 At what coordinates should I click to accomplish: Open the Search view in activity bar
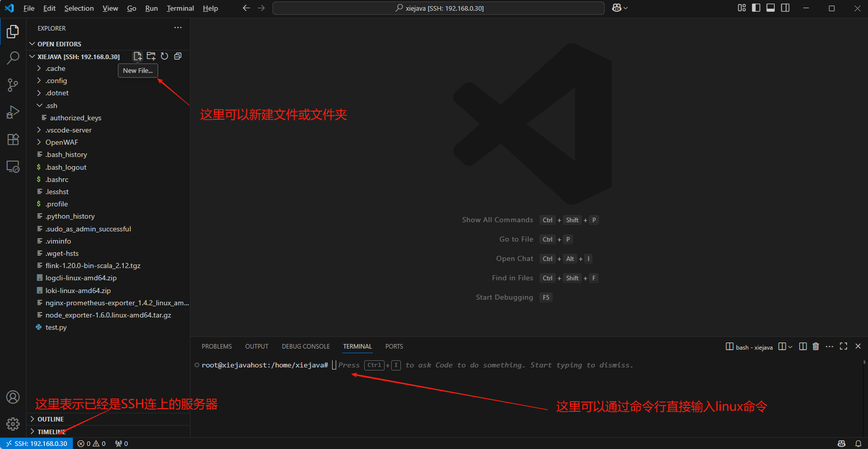click(x=13, y=58)
